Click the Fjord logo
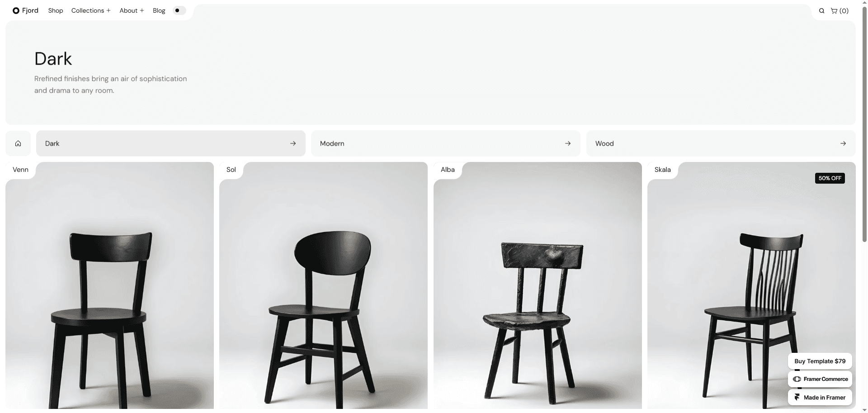Image resolution: width=868 pixels, height=413 pixels. (26, 10)
